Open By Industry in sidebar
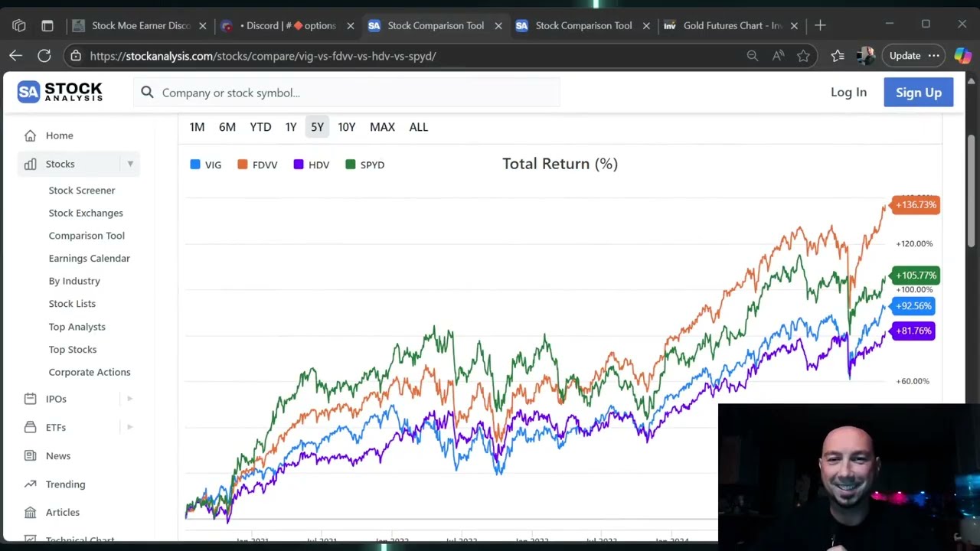 pyautogui.click(x=74, y=281)
